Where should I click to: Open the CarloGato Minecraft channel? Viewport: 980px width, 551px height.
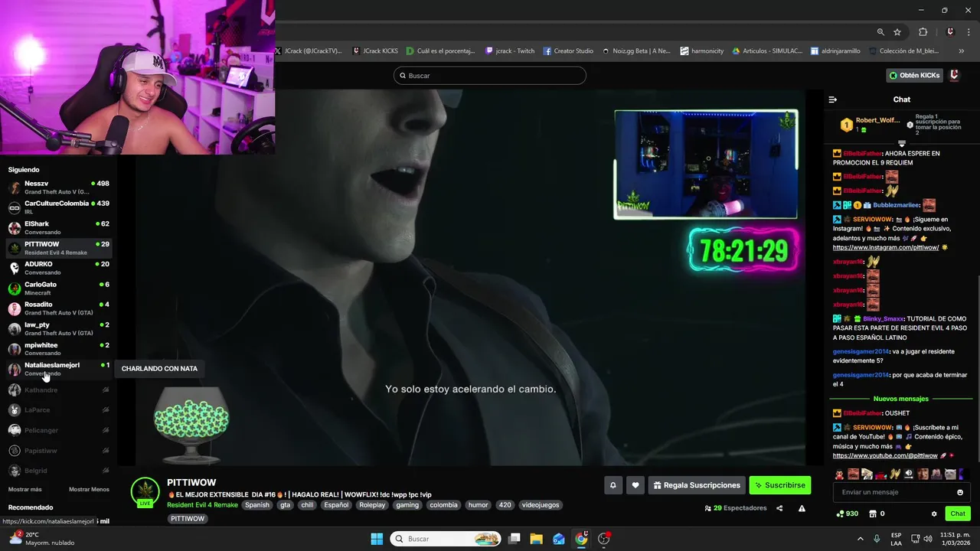59,289
